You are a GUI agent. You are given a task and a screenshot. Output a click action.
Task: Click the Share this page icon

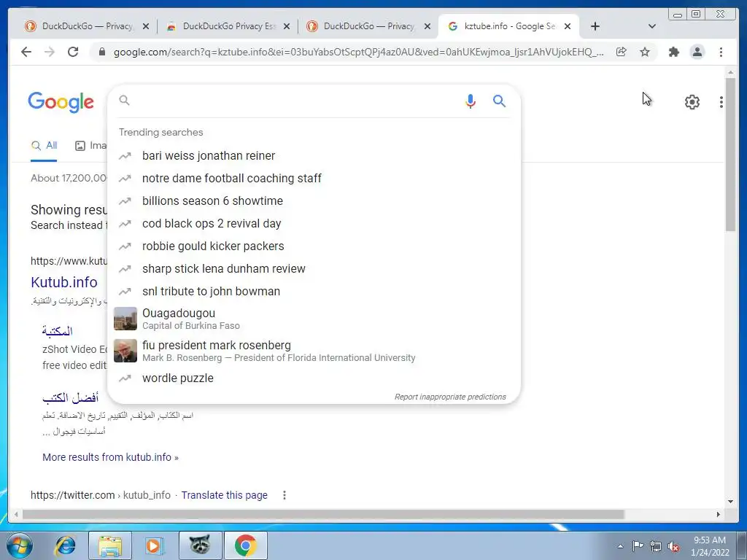pyautogui.click(x=622, y=52)
